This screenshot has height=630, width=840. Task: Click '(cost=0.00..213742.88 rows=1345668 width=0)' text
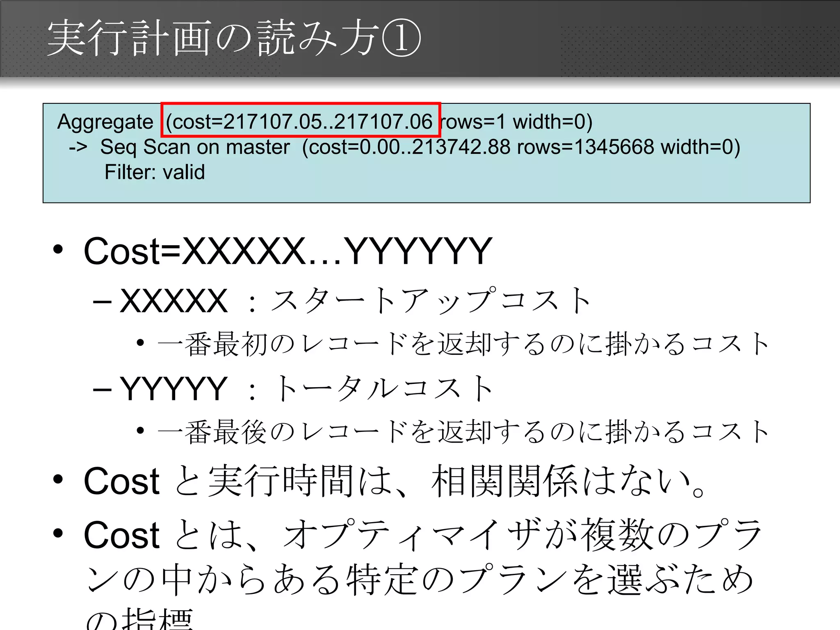click(x=521, y=147)
